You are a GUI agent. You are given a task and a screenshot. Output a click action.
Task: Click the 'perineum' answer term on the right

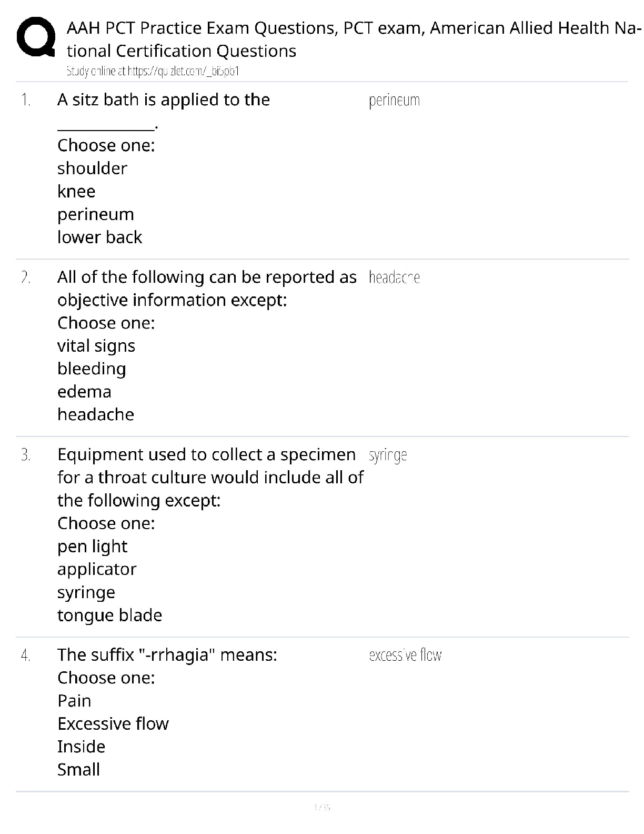coord(394,100)
